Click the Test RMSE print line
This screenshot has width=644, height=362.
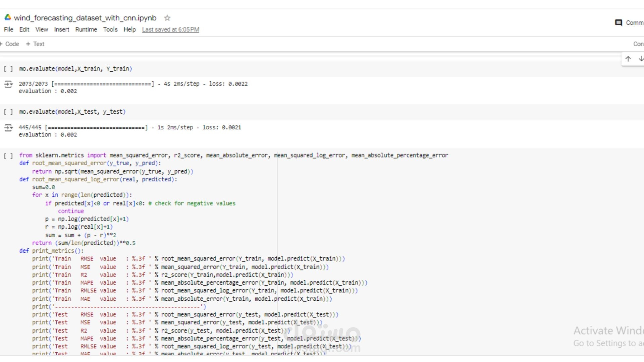(185, 315)
